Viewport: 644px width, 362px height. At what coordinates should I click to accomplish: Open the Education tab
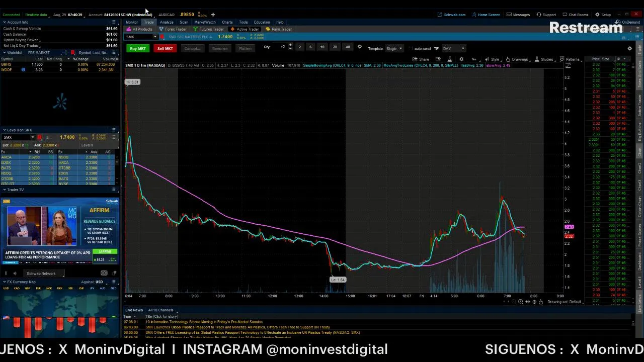(x=262, y=22)
